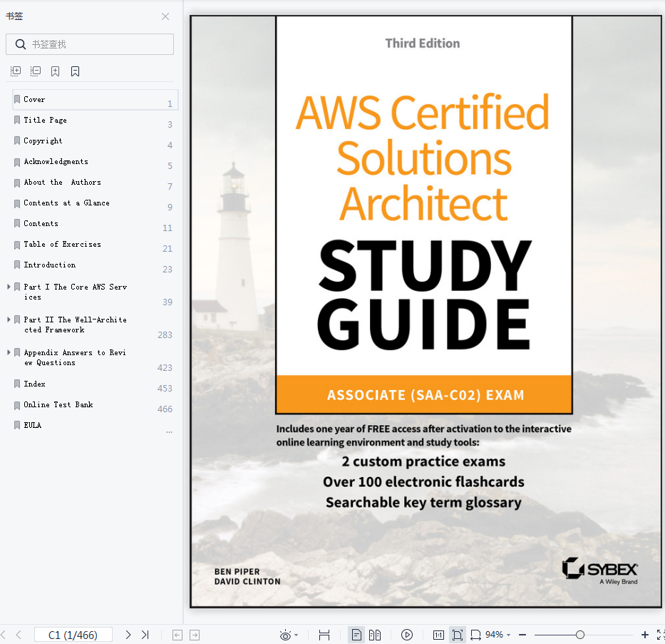The width and height of the screenshot is (665, 644).
Task: Click page number 283 in the bookmark list
Action: (x=165, y=335)
